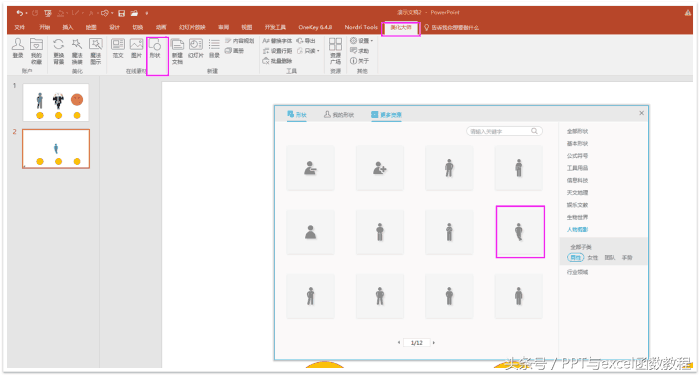This screenshot has width=700, height=376.
Task: Select the 人物剪影 people silhouette category
Action: 577,230
